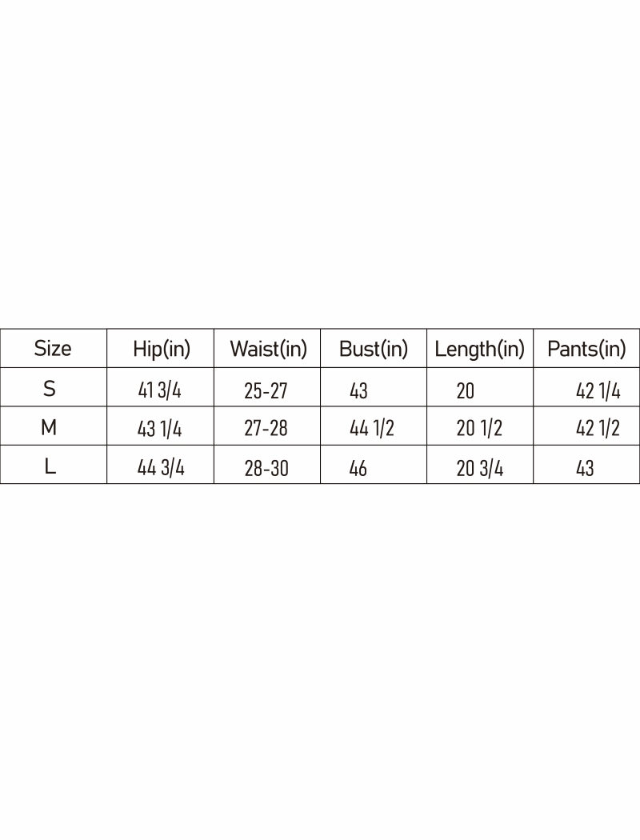Select the Length(in) header cell
This screenshot has height=840, width=640.
(480, 349)
